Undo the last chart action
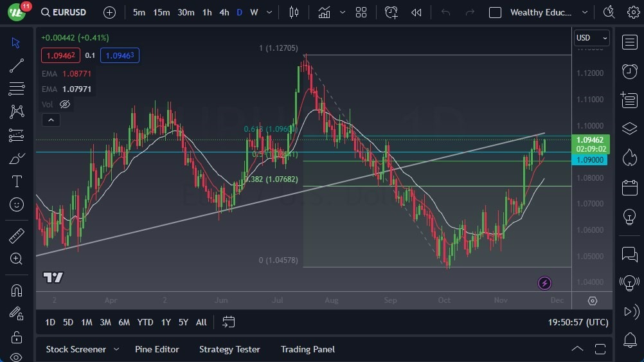The width and height of the screenshot is (644, 362). (x=445, y=12)
